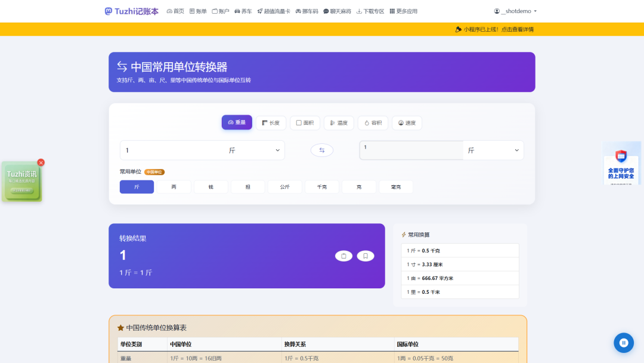644x363 pixels.
Task: Open the source unit 斤 dropdown
Action: tap(254, 150)
